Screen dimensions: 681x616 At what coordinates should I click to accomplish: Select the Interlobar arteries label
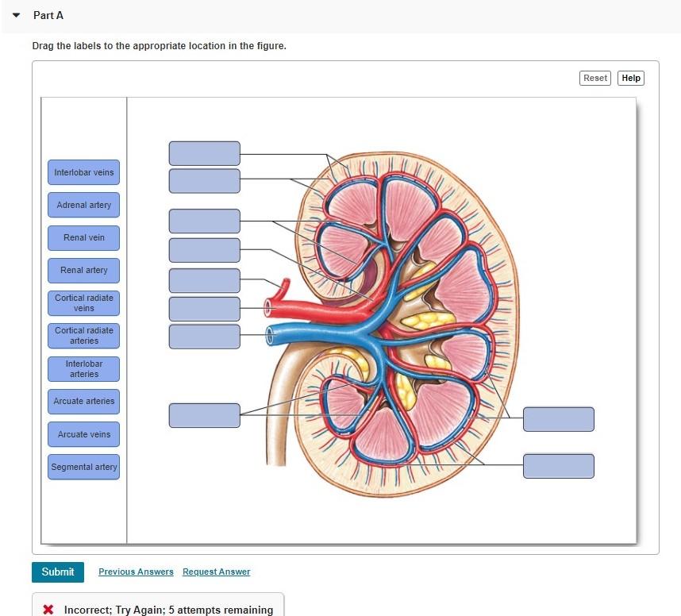[83, 368]
